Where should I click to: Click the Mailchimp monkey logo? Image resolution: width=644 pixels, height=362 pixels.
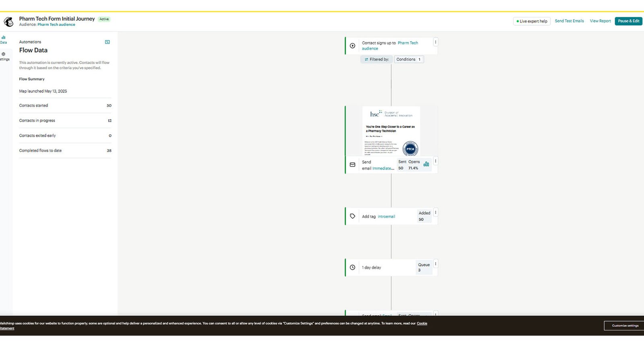8,22
